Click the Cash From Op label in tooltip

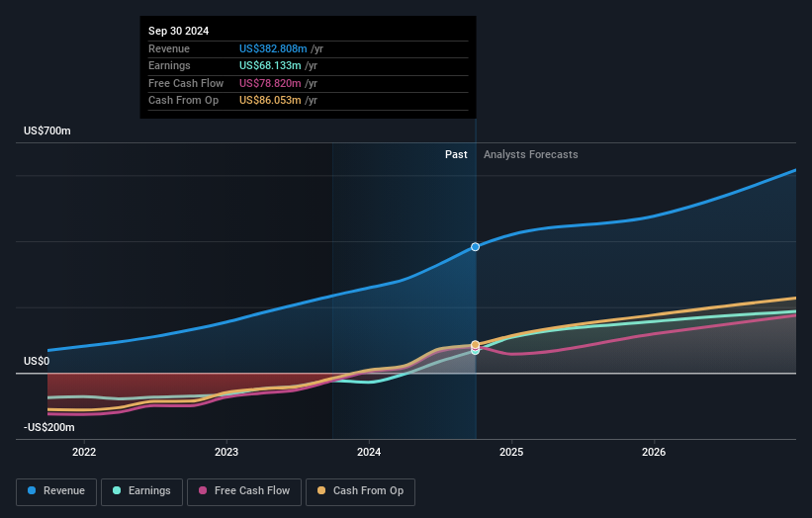click(183, 101)
